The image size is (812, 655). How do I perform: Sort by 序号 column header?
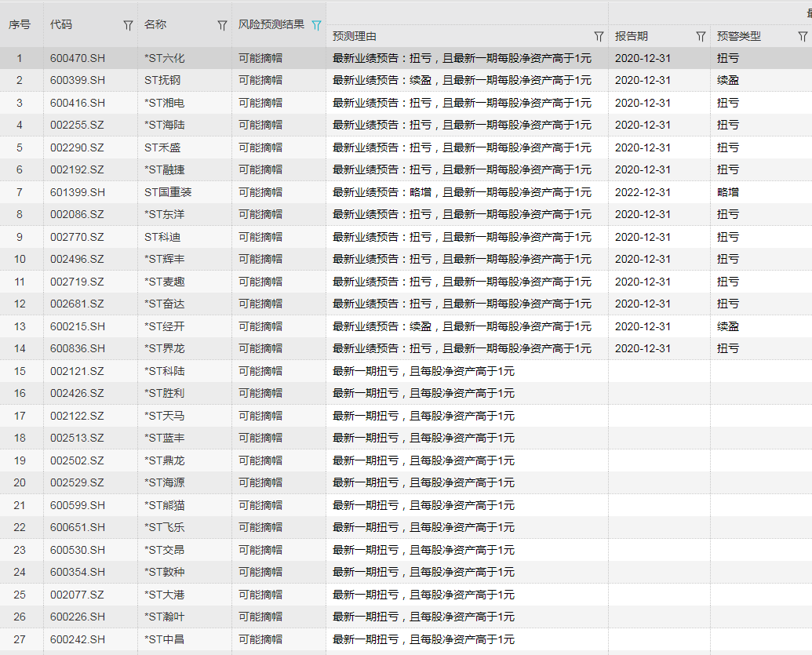tap(20, 24)
